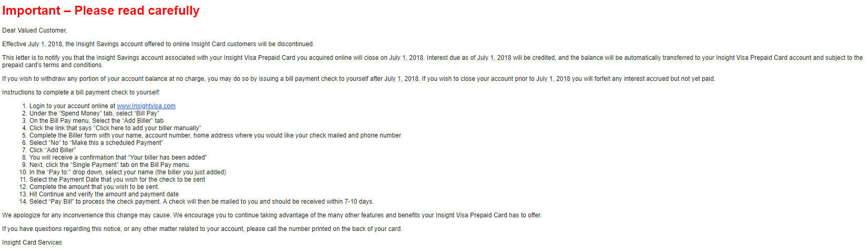
Task: Click step 3 about the "Add Biller" tab
Action: [96, 121]
